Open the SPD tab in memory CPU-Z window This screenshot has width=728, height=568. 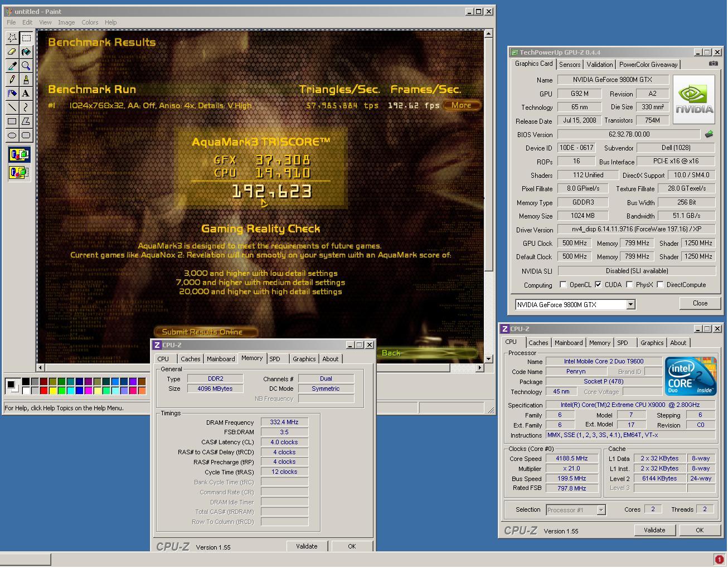point(275,359)
